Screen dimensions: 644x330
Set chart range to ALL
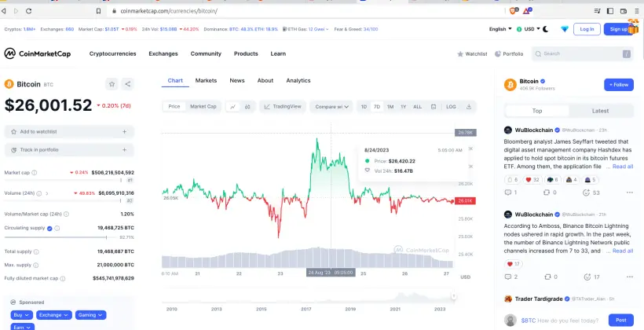417,106
